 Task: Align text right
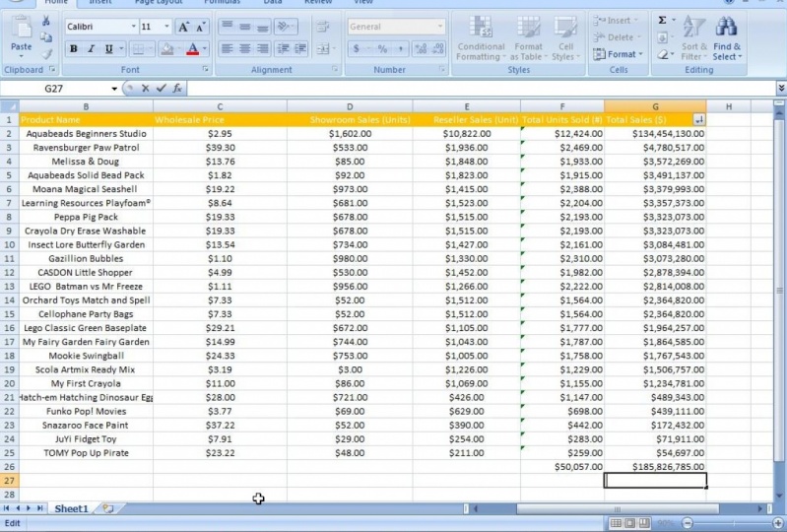click(x=262, y=48)
